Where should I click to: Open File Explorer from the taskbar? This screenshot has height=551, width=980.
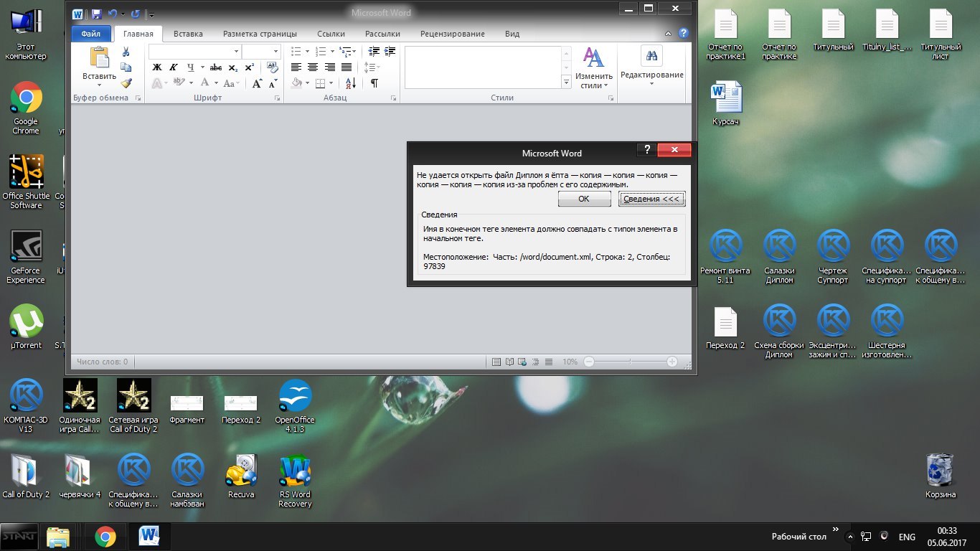(57, 537)
